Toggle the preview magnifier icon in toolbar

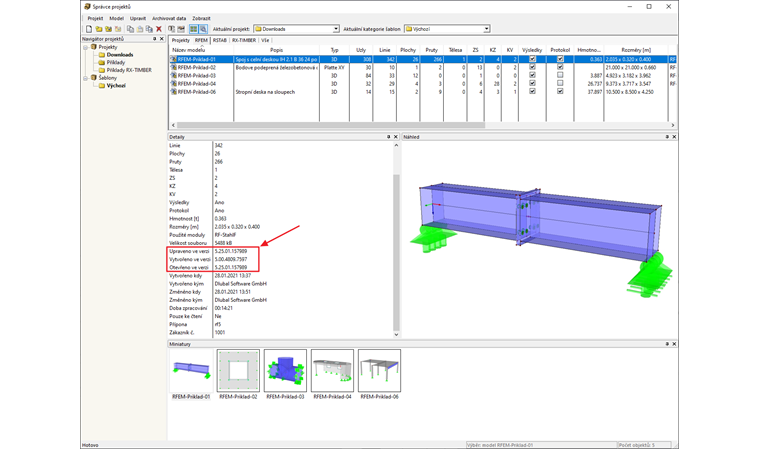point(203,29)
